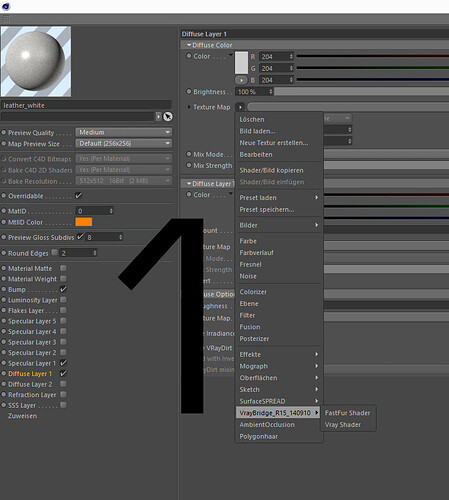Click the red R channel slider
This screenshot has width=449, height=500.
coord(373,56)
